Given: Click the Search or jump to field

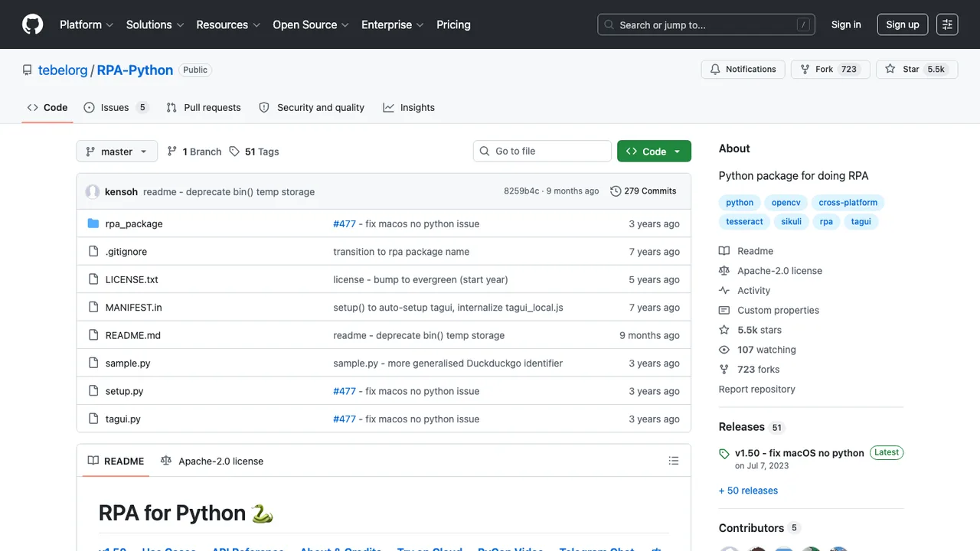Looking at the screenshot, I should pos(706,24).
